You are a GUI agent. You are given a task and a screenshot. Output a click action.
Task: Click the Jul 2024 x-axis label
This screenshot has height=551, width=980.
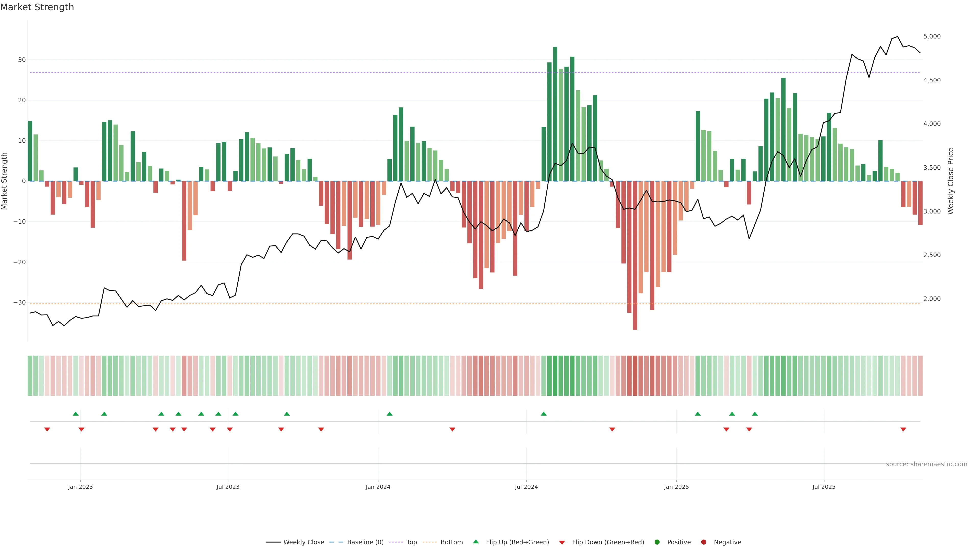(526, 487)
